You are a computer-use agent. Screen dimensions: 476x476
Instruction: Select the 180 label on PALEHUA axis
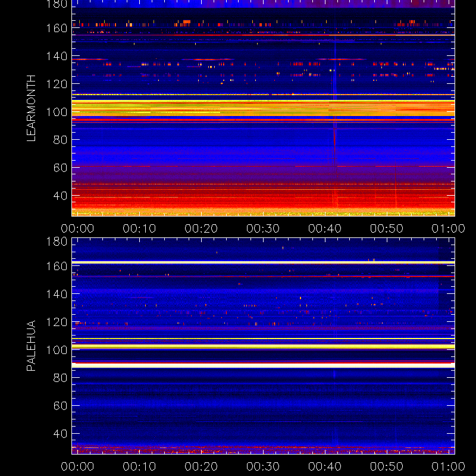pos(57,242)
